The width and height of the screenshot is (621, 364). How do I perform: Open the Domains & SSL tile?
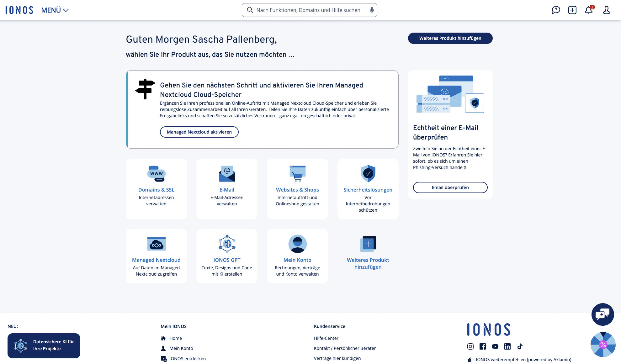[x=156, y=189]
